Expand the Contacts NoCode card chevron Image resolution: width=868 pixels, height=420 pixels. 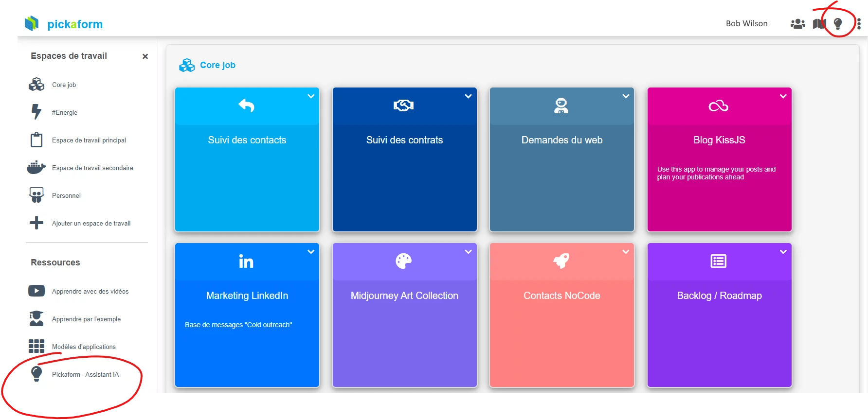pyautogui.click(x=626, y=252)
